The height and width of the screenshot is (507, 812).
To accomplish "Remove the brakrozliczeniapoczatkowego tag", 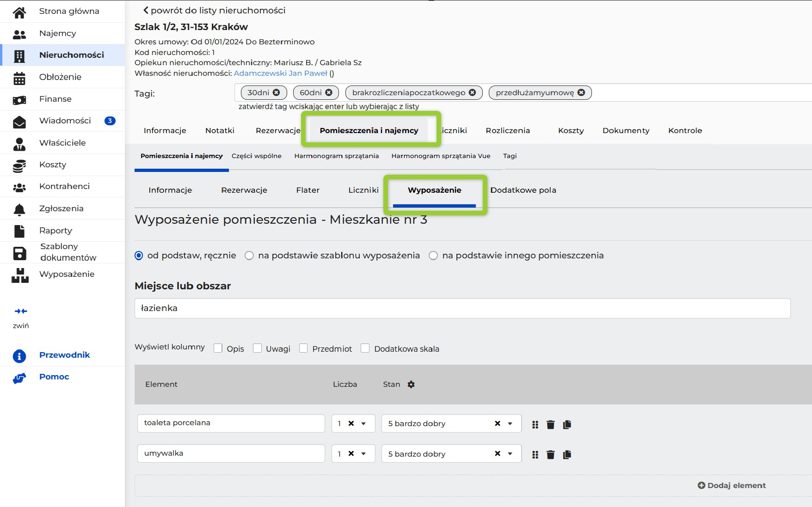I will 473,92.
